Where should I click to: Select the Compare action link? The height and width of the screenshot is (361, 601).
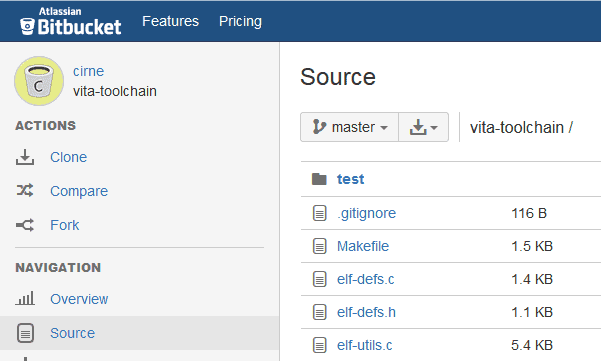tap(79, 191)
